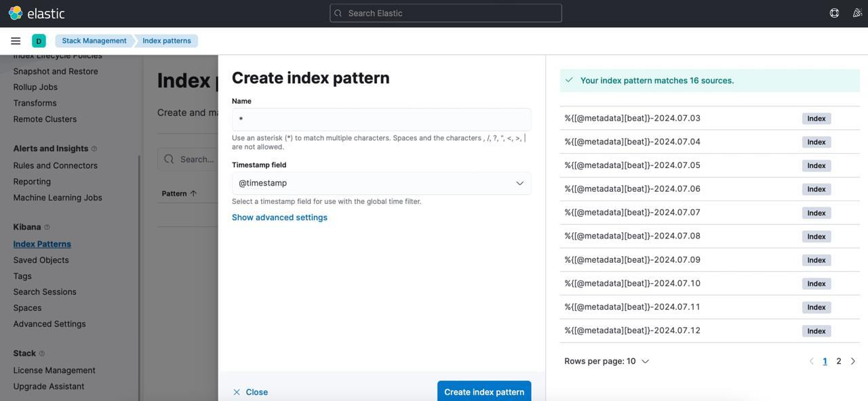Open Saved Objects in sidebar
Image resolution: width=868 pixels, height=401 pixels.
coord(41,260)
